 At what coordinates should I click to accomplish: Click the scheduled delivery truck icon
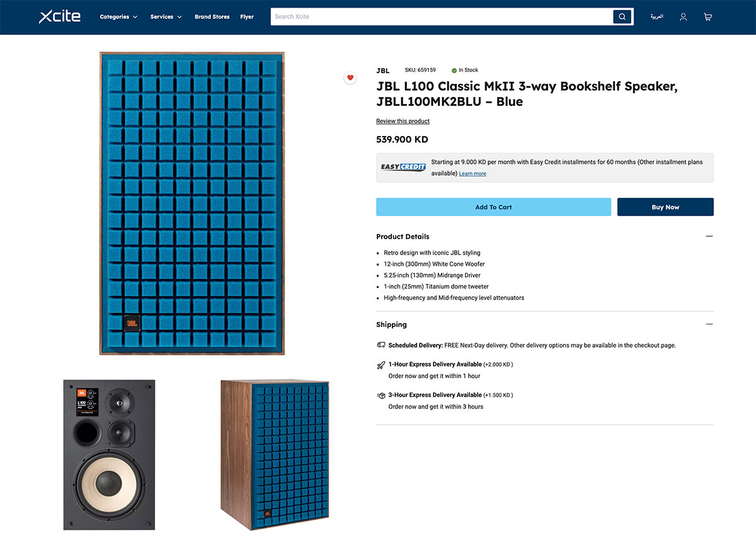[381, 345]
